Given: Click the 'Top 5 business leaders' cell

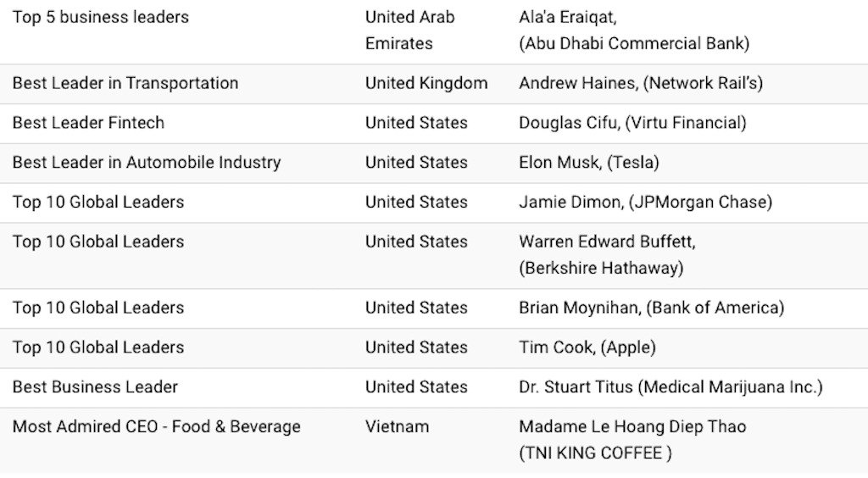Looking at the screenshot, I should pyautogui.click(x=101, y=17).
